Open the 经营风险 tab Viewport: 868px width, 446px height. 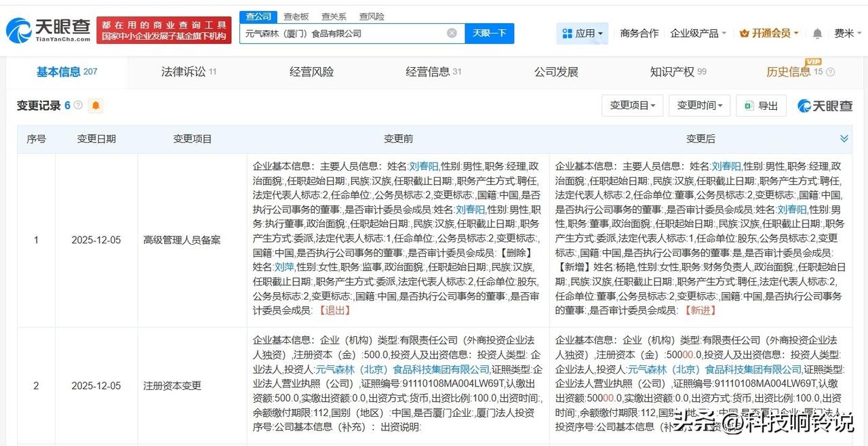tap(311, 72)
